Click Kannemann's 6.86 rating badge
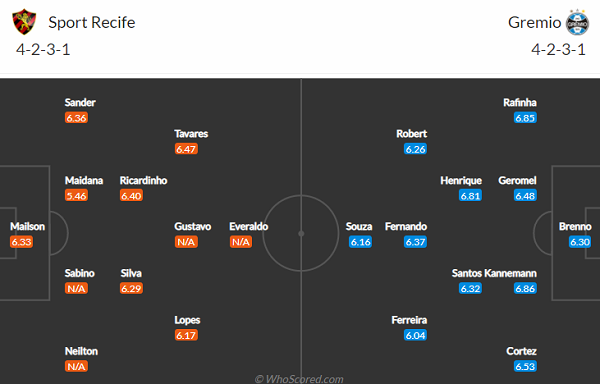The image size is (600, 384). coord(525,288)
